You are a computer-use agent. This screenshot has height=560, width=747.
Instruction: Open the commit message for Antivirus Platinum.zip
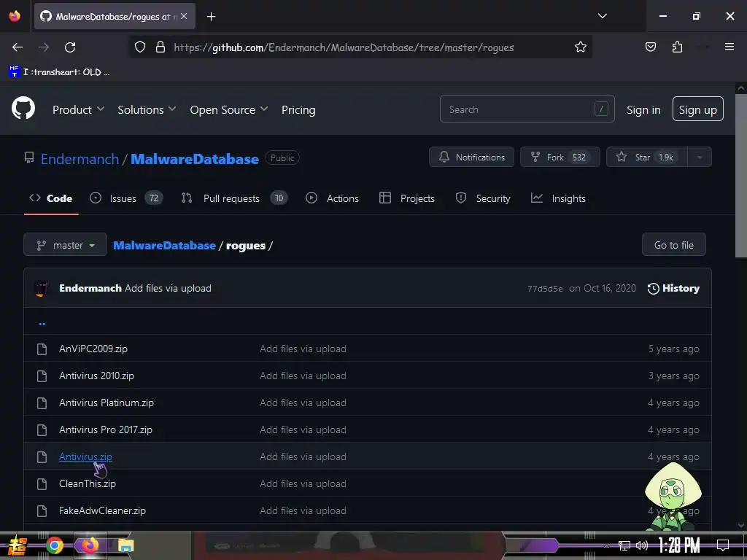(303, 402)
